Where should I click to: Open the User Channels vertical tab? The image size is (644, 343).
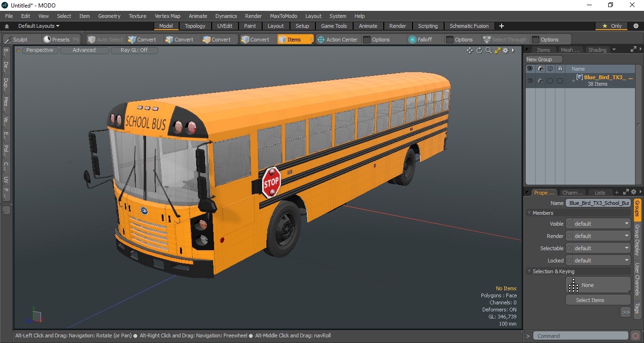[637, 279]
